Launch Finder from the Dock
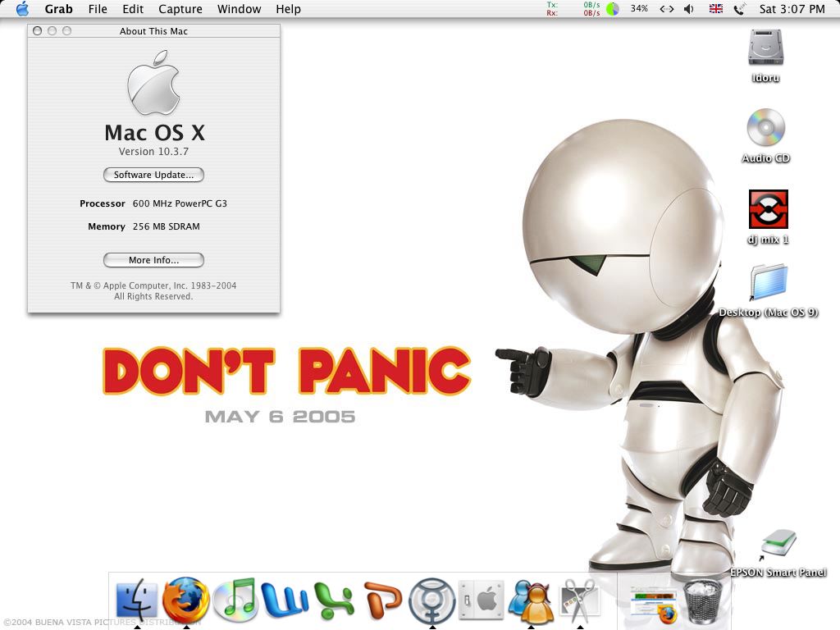Screen dimensions: 840x630 coord(137,600)
